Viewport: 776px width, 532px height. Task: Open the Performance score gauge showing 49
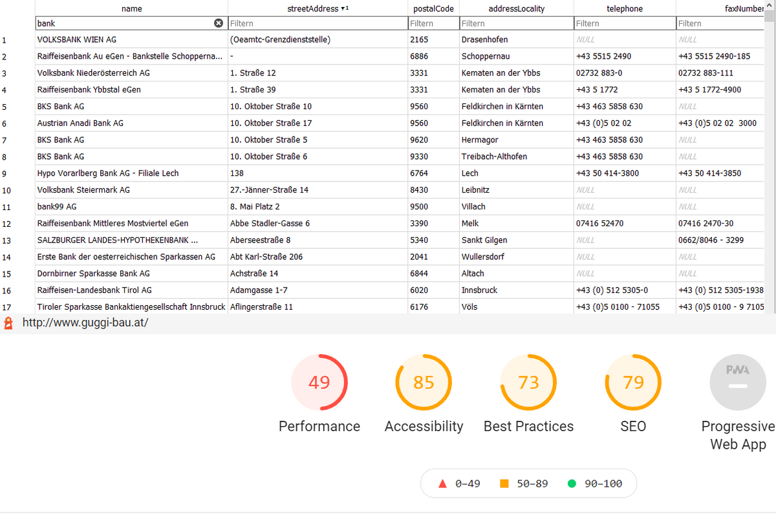coord(319,383)
